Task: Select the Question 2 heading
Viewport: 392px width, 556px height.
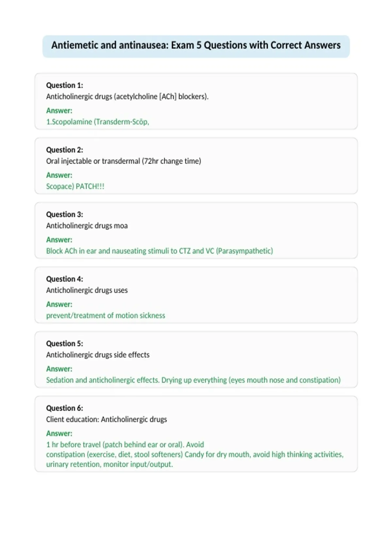Action: (x=65, y=150)
